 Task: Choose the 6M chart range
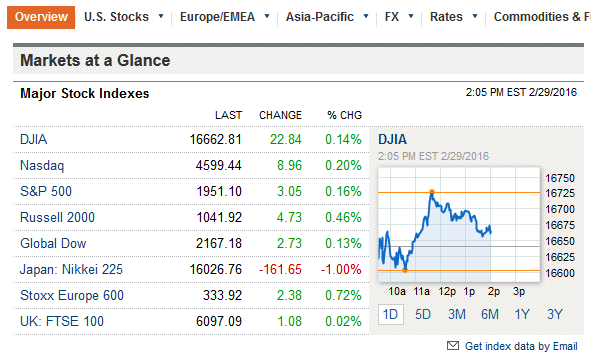pos(490,314)
